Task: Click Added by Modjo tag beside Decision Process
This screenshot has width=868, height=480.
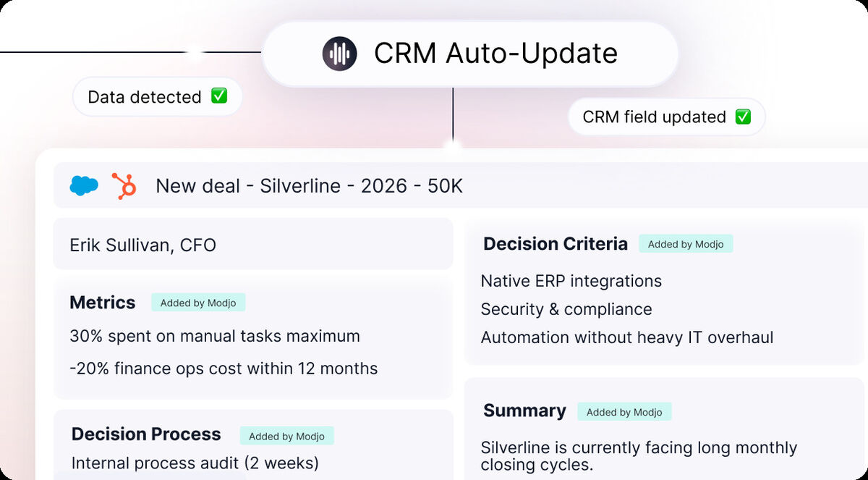Action: tap(287, 436)
